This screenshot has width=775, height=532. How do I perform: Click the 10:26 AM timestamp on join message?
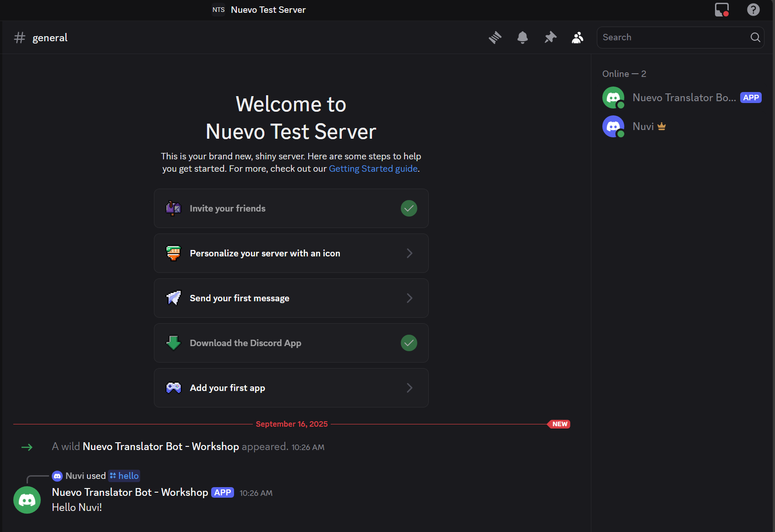tap(308, 447)
